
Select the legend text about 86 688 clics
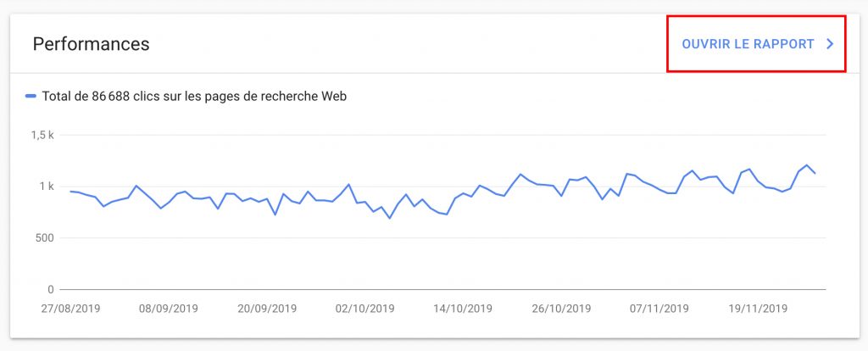pyautogui.click(x=193, y=97)
